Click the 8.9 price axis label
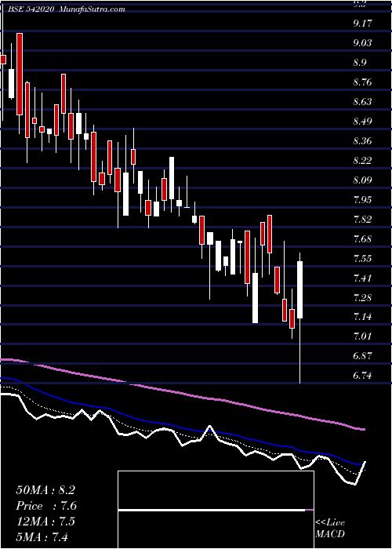392x549 pixels. point(360,63)
